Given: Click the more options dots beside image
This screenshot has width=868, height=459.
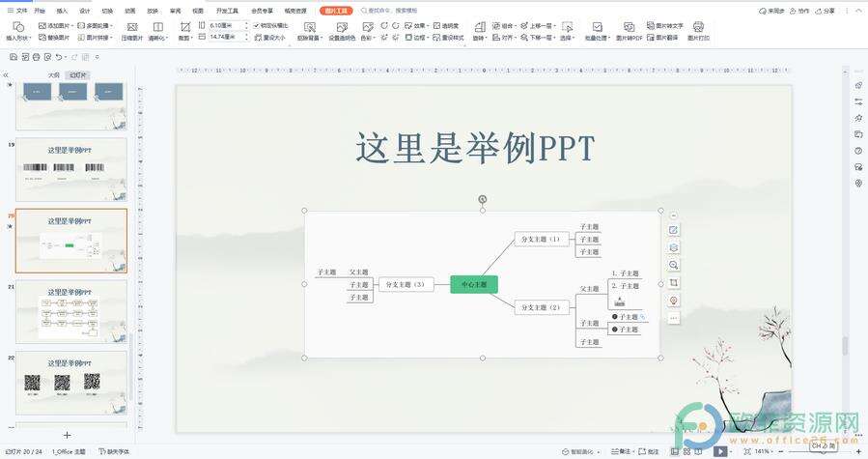Looking at the screenshot, I should (x=674, y=318).
